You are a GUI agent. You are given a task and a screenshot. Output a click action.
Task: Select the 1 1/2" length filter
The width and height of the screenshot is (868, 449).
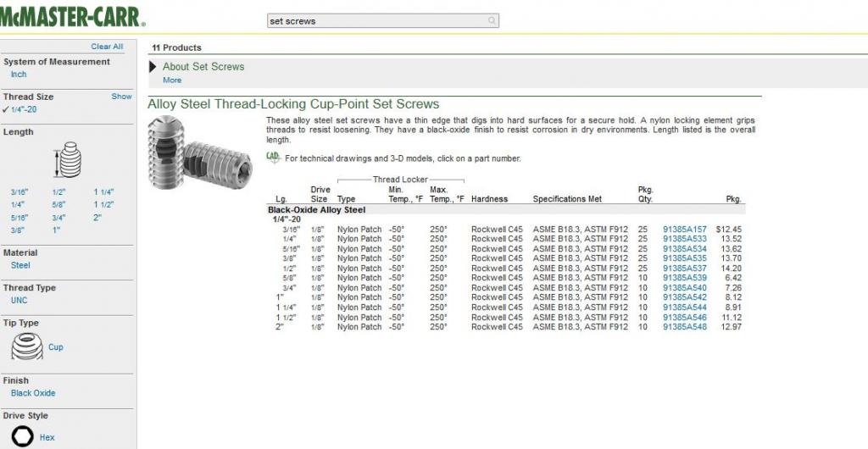pos(103,205)
